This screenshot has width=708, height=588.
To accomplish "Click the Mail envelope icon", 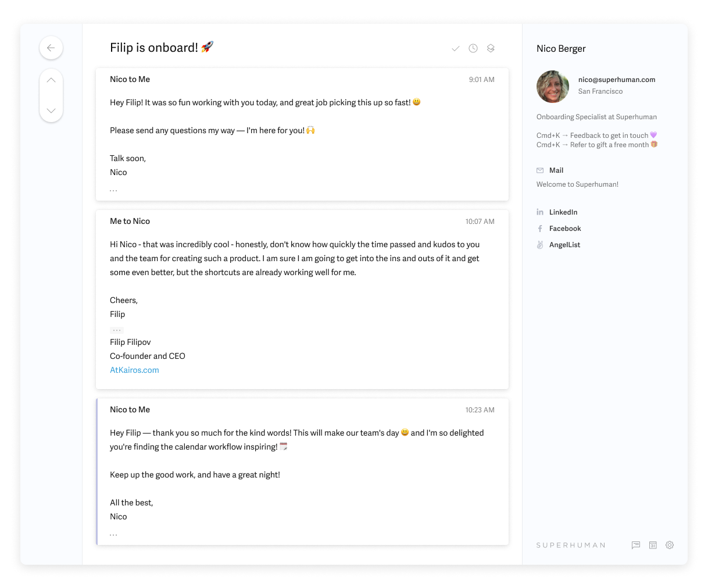I will pos(540,170).
